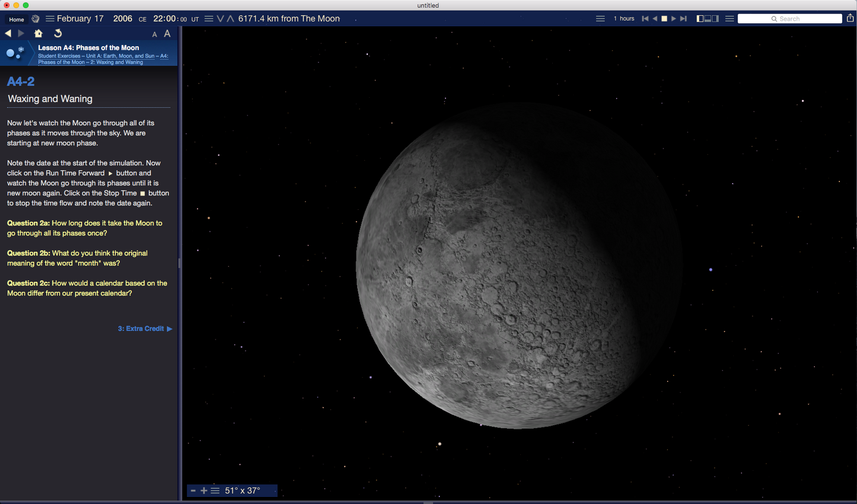Stop time flow with the square button
Viewport: 857px width, 504px height.
click(664, 19)
